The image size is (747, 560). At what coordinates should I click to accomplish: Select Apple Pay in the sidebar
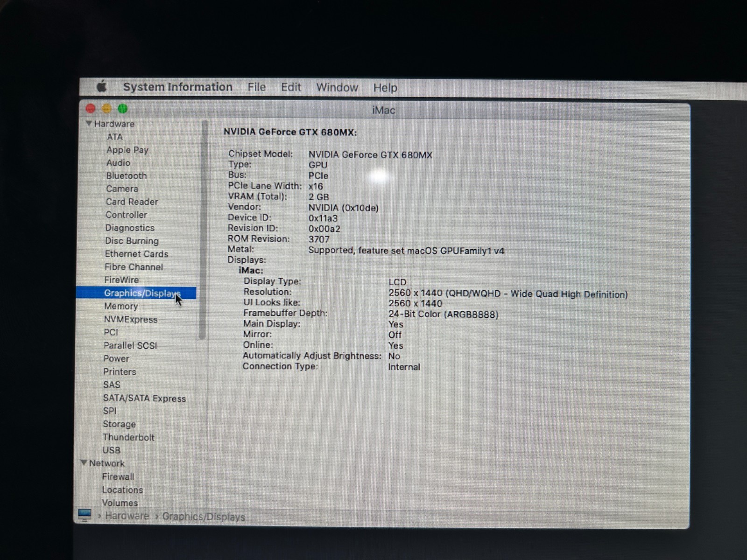pyautogui.click(x=127, y=150)
